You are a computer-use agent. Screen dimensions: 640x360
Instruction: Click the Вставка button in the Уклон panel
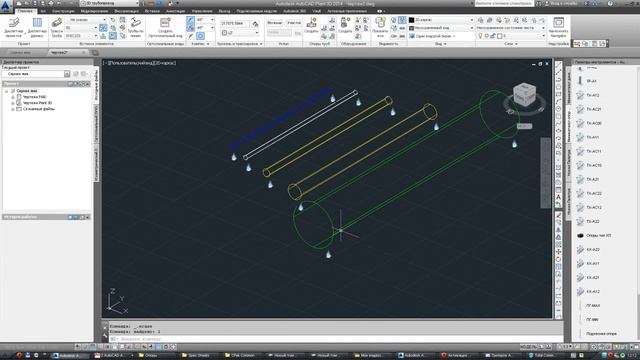tap(275, 23)
